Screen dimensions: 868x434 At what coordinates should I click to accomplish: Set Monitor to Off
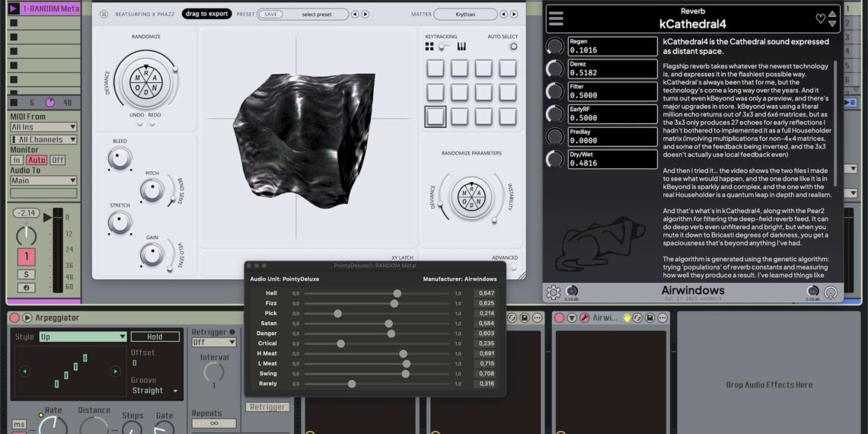[58, 161]
